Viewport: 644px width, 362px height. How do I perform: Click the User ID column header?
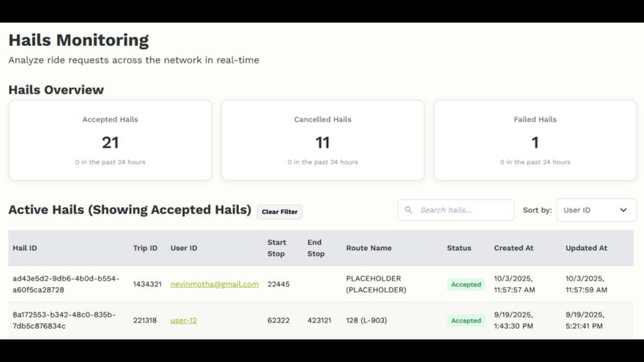pyautogui.click(x=184, y=248)
